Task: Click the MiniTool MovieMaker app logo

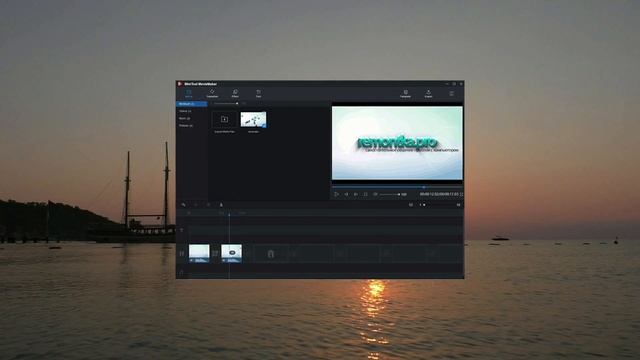Action: [180, 84]
